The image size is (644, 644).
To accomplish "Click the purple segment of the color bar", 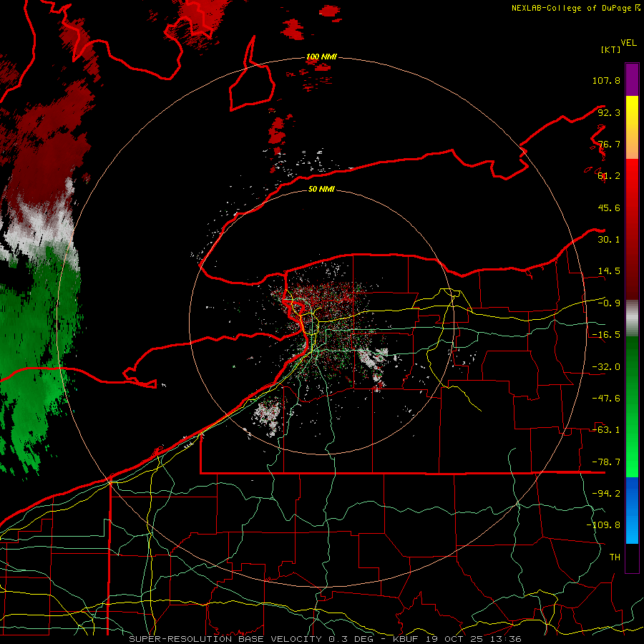I will [x=632, y=79].
